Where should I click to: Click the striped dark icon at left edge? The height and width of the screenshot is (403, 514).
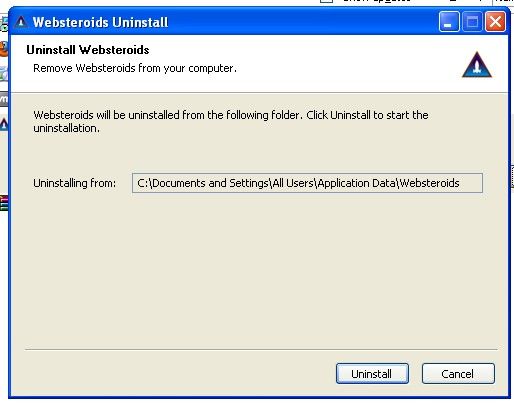4,203
